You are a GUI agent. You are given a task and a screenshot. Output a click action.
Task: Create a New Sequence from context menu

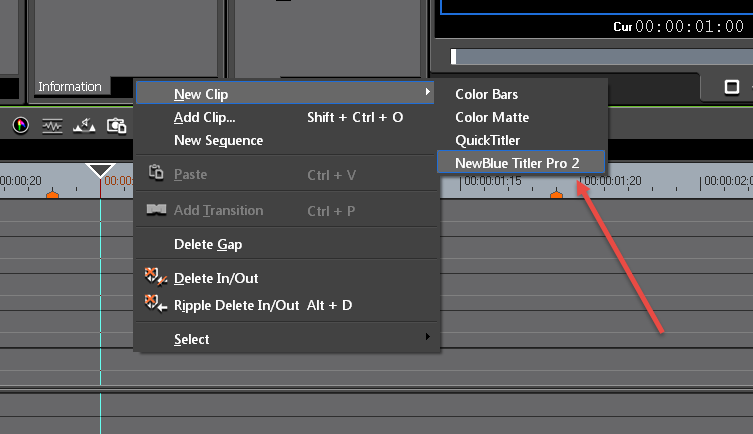pyautogui.click(x=218, y=140)
